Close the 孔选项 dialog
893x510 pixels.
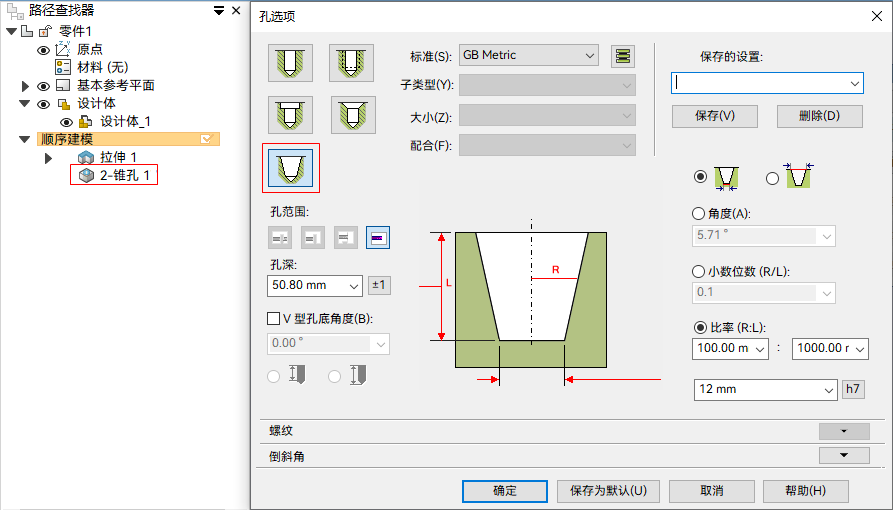(x=877, y=16)
